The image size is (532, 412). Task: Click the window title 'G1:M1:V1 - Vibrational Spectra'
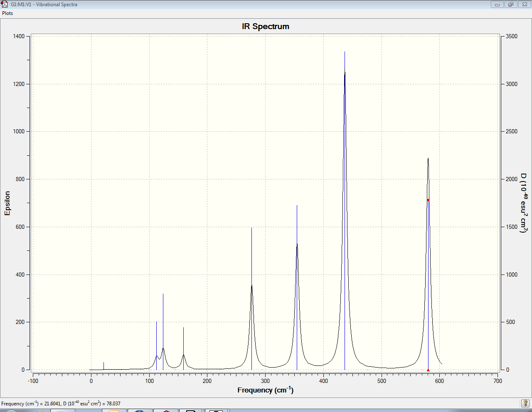point(44,5)
